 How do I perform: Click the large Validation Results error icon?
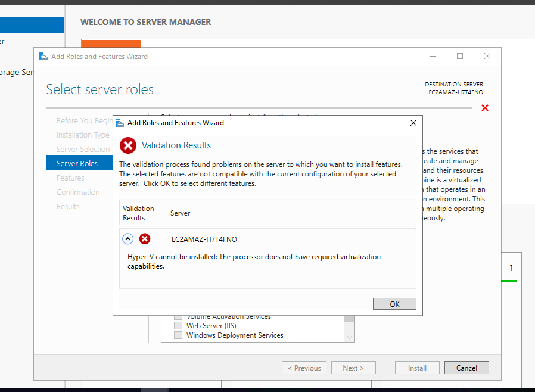[x=128, y=146]
